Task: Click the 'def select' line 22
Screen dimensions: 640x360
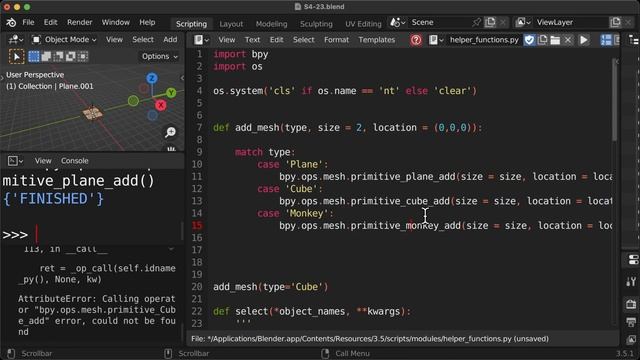Action: pyautogui.click(x=312, y=311)
